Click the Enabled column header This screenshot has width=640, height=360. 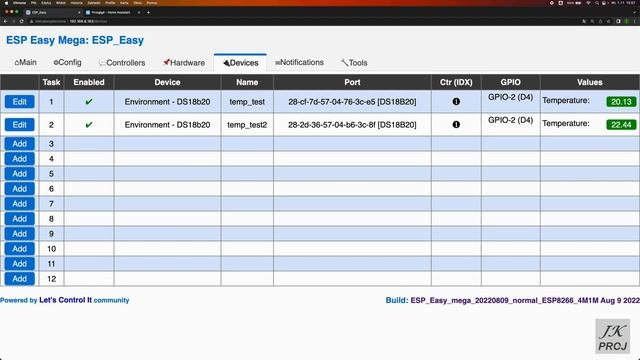89,82
